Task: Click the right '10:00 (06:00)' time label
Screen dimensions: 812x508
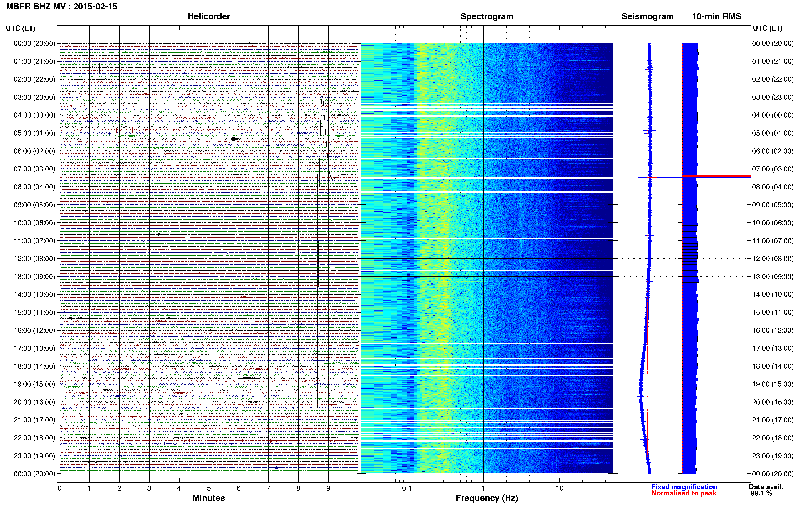Action: (x=773, y=223)
